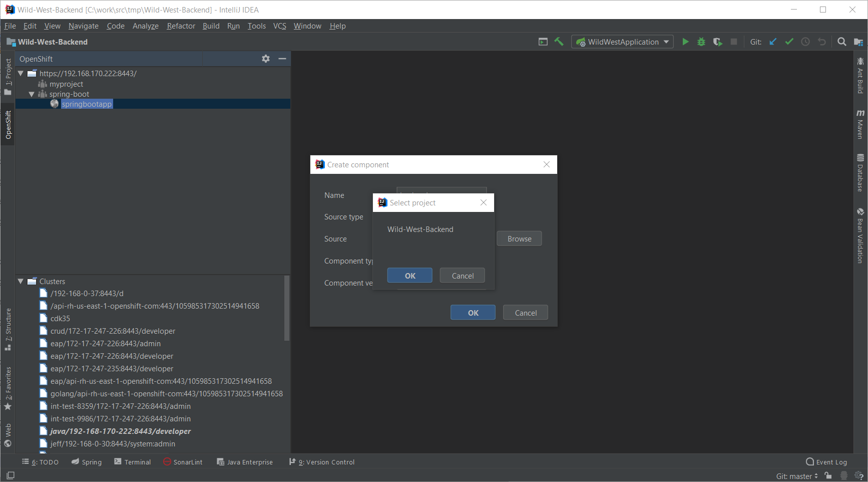
Task: Show Git history clock icon
Action: click(805, 42)
